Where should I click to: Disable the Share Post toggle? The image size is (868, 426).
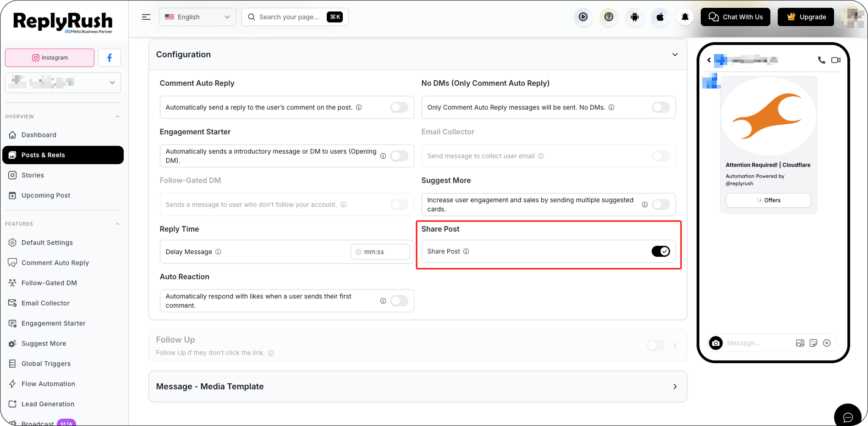click(x=660, y=251)
